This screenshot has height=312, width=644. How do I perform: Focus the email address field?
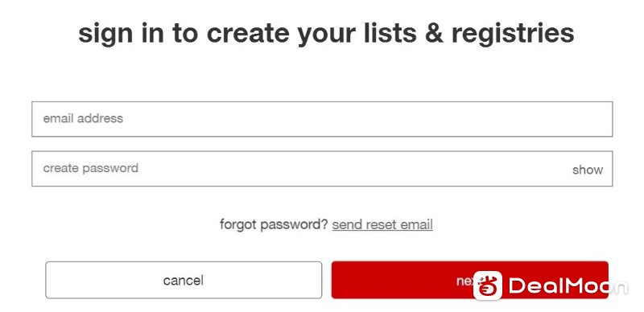coord(322,119)
